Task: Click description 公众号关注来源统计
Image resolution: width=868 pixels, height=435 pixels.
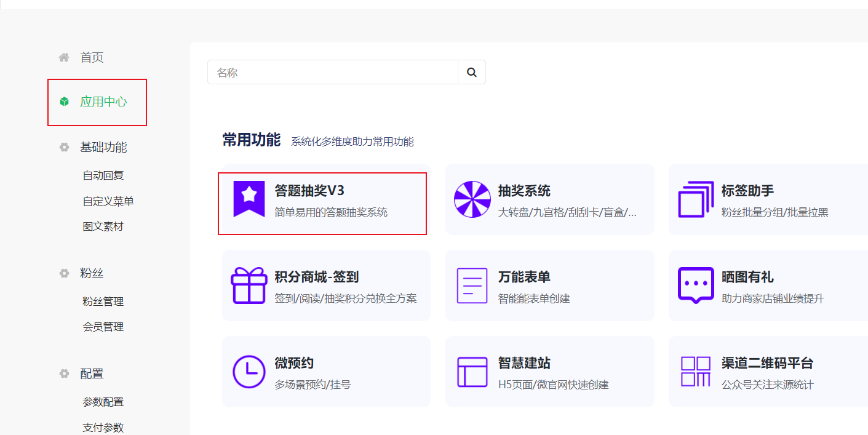Action: tap(767, 385)
